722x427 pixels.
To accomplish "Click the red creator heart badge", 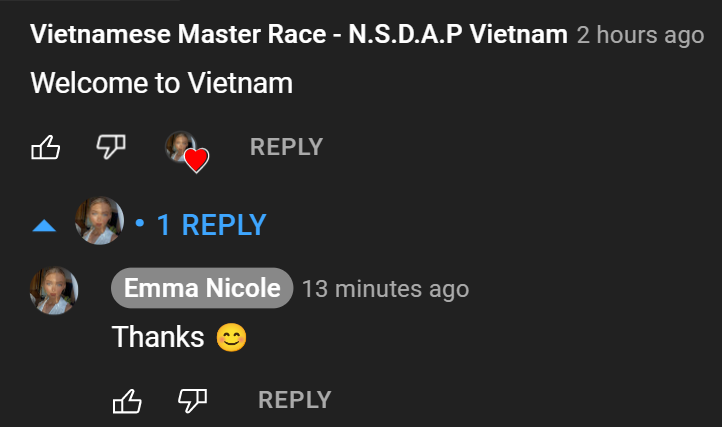I will click(x=197, y=160).
